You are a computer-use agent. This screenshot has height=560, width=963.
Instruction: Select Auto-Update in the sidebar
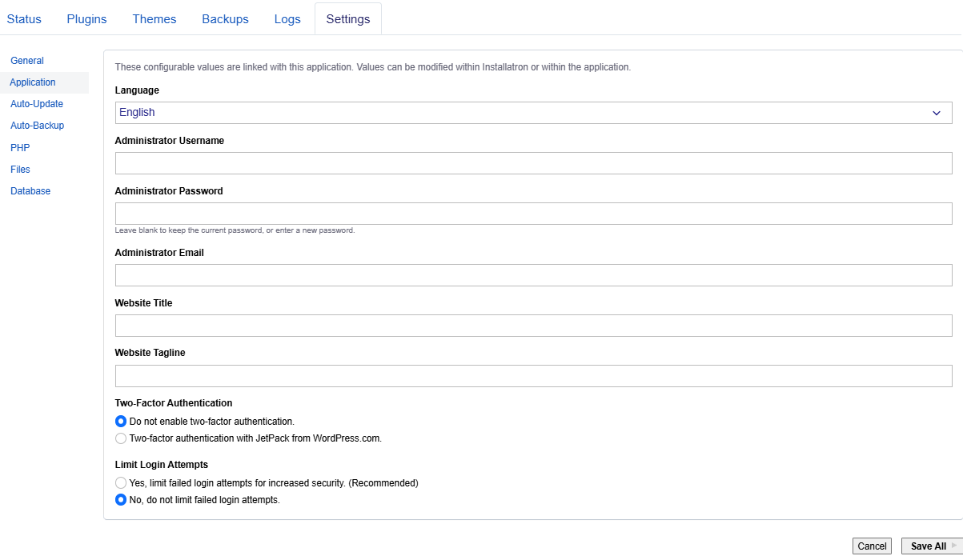[37, 104]
